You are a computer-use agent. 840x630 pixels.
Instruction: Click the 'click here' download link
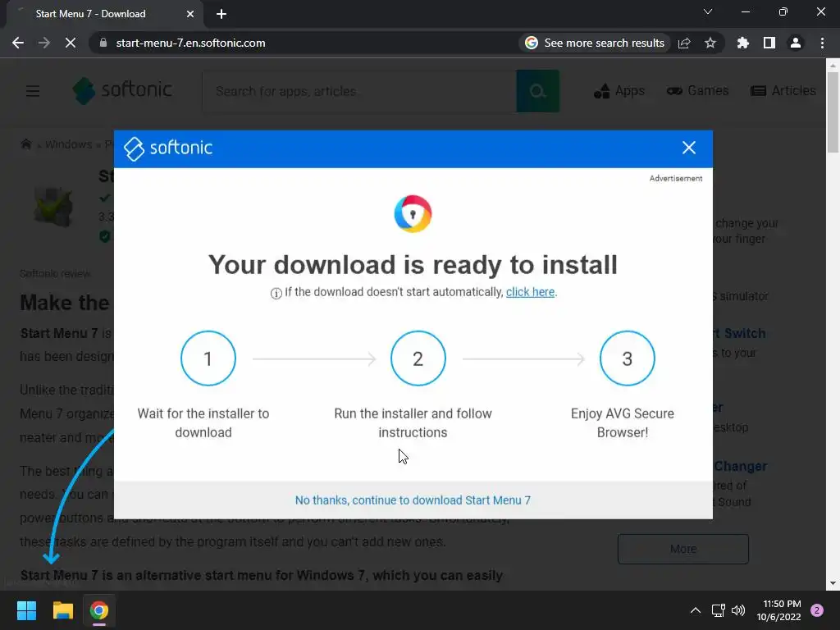pos(530,292)
